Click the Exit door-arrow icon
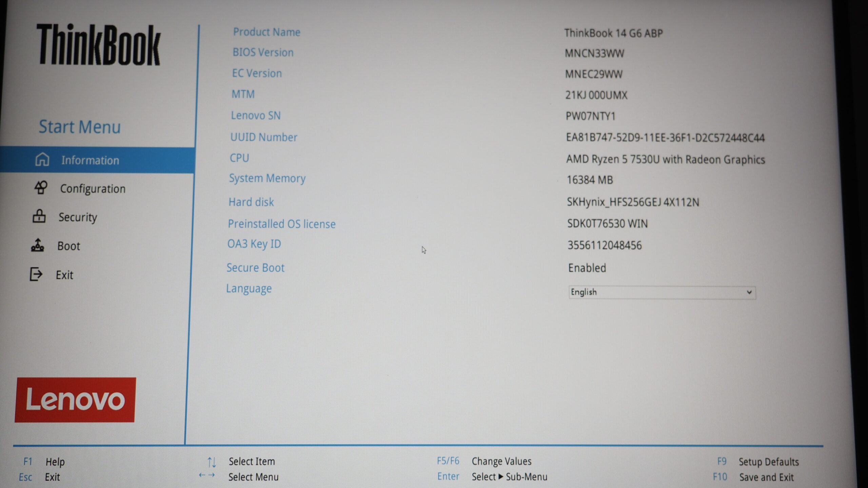Screen dimensions: 868x488 tap(36, 274)
